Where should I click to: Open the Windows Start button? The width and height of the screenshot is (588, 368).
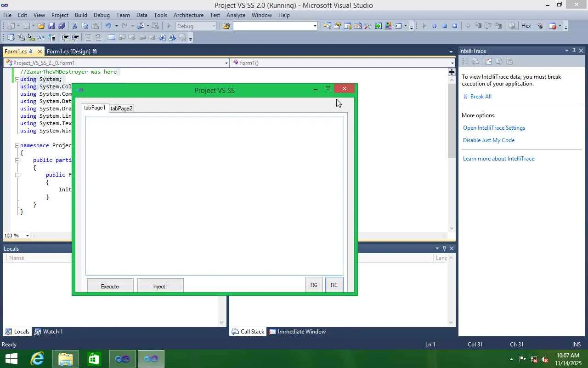(x=11, y=359)
